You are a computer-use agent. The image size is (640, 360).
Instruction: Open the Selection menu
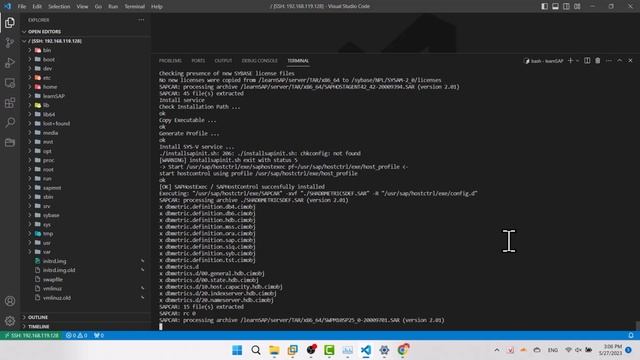point(59,7)
